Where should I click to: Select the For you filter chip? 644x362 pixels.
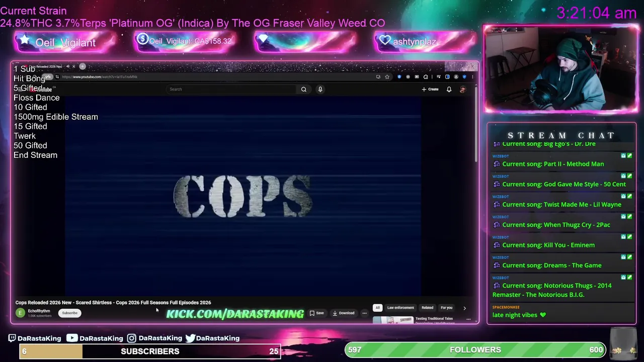446,308
